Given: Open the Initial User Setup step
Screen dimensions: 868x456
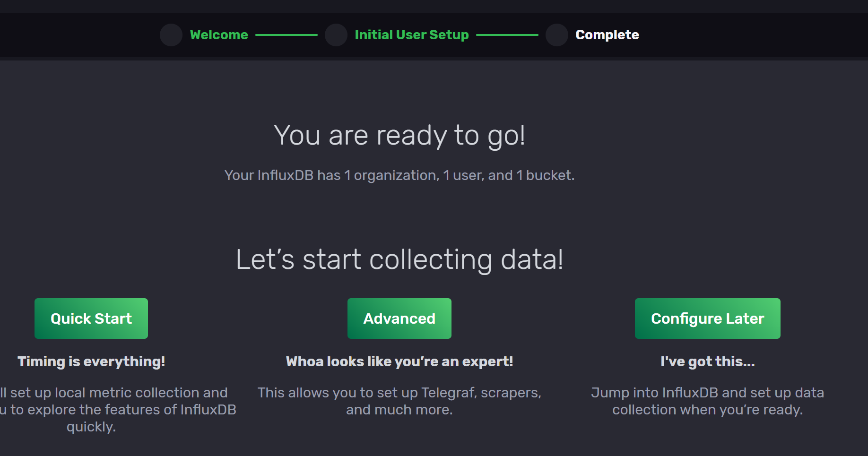Looking at the screenshot, I should click(x=412, y=35).
